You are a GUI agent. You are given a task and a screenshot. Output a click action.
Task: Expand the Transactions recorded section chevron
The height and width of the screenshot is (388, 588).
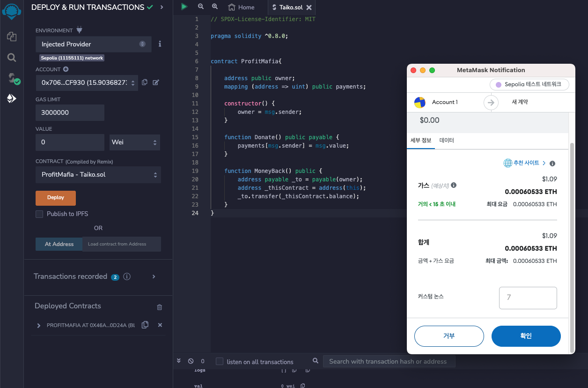(154, 276)
